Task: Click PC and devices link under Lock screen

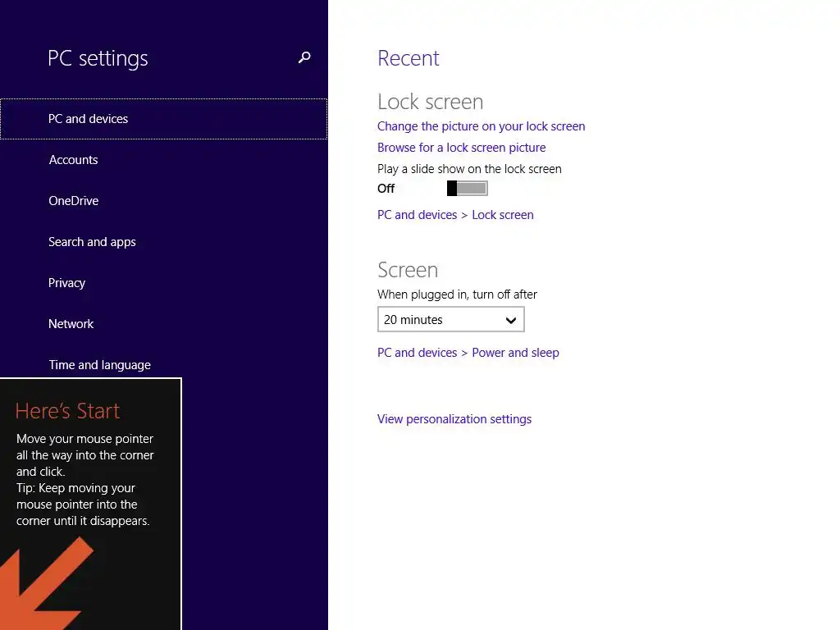Action: 417,215
